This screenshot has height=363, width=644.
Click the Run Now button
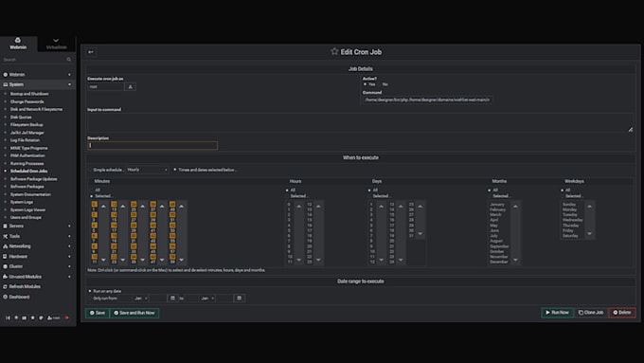click(557, 313)
